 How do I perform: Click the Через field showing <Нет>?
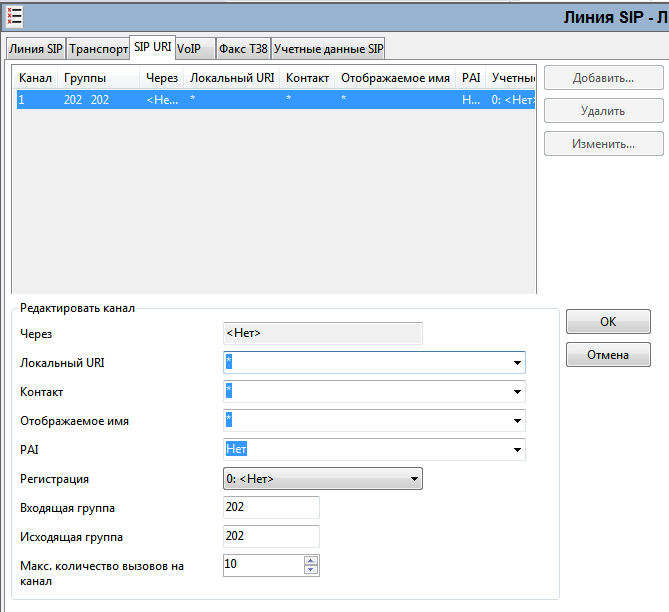tap(323, 333)
